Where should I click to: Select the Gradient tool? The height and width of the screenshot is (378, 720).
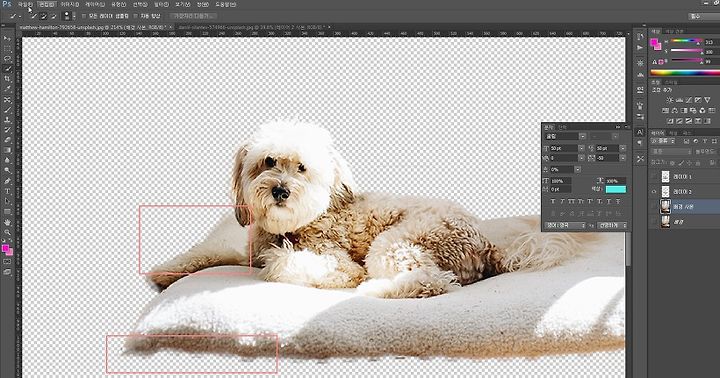pyautogui.click(x=7, y=150)
